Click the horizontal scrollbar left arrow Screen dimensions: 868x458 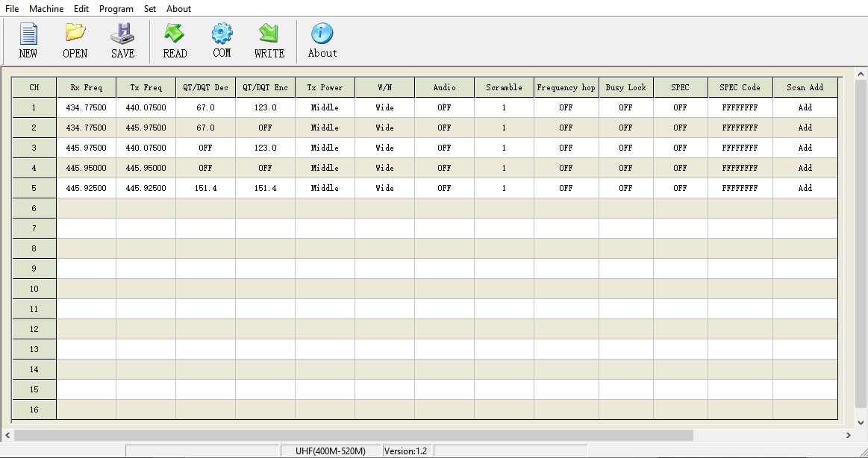click(7, 436)
